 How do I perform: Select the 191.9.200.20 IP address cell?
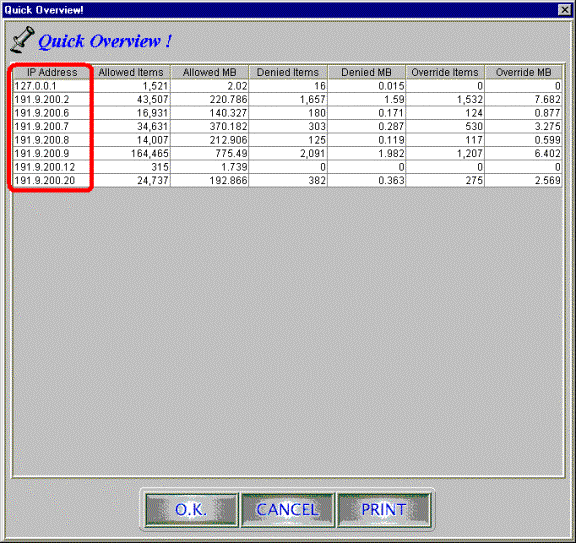(x=52, y=180)
